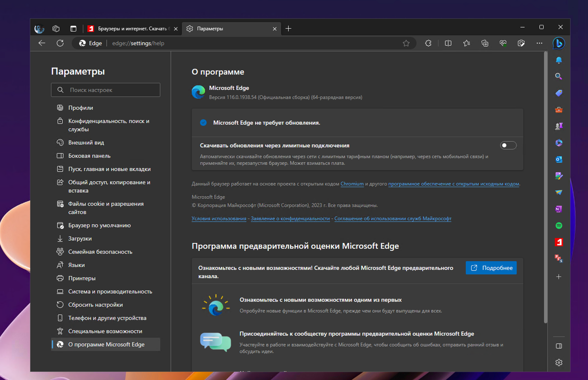588x380 pixels.
Task: Open the bell notifications icon in the sidebar
Action: [559, 60]
